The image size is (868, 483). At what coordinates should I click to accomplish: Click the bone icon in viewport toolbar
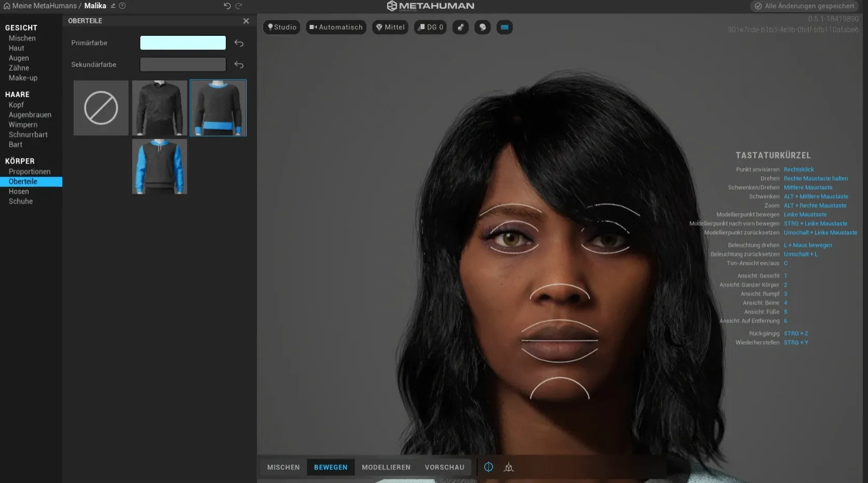pyautogui.click(x=460, y=27)
